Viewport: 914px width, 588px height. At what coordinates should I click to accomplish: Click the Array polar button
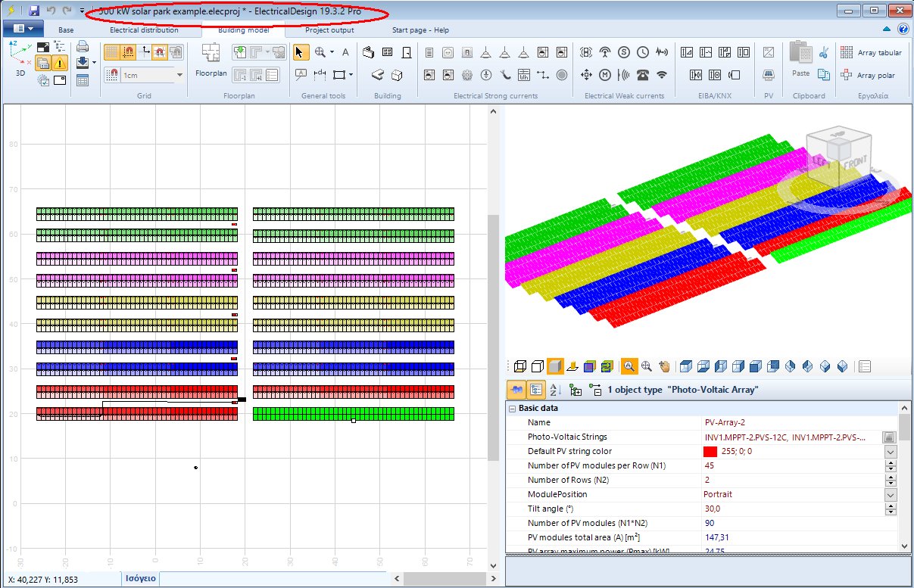point(871,74)
